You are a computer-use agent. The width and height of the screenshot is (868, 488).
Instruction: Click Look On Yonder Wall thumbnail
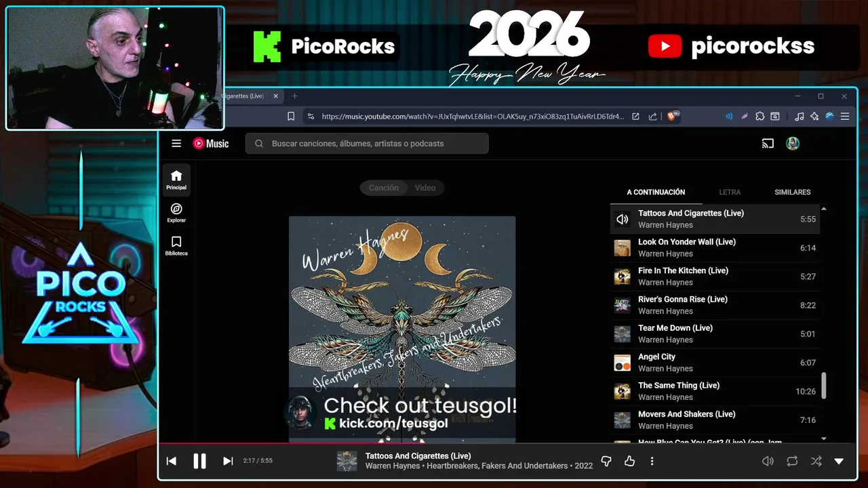(623, 248)
